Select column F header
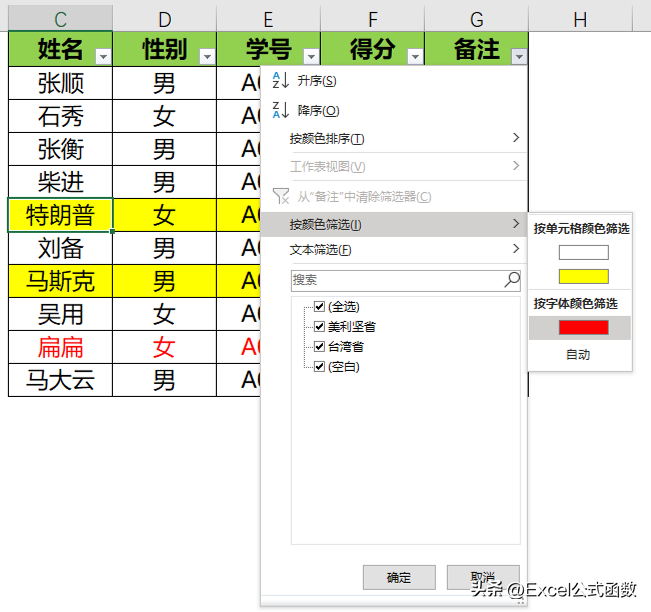 pos(373,19)
